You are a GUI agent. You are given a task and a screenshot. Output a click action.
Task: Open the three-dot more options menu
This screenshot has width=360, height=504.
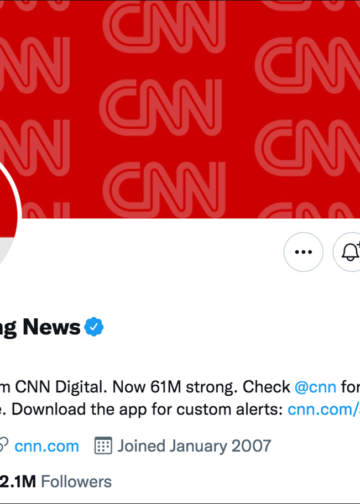tap(303, 252)
